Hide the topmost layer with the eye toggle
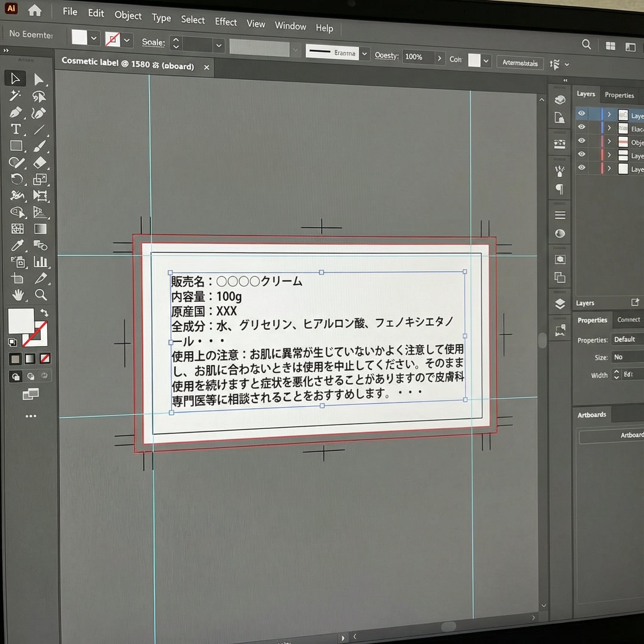 pyautogui.click(x=582, y=114)
